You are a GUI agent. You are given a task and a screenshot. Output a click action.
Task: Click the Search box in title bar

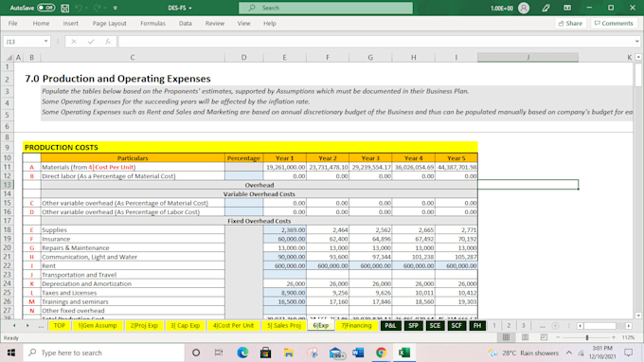pos(326,8)
